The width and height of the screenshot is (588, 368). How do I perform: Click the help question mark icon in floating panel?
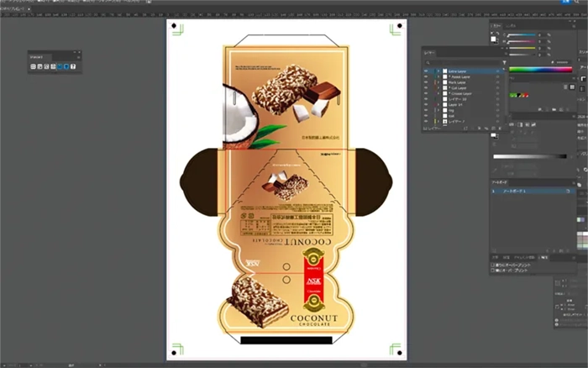pos(73,66)
